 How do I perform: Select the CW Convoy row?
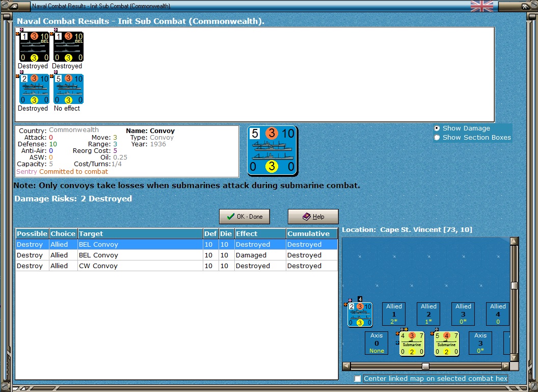click(x=177, y=266)
